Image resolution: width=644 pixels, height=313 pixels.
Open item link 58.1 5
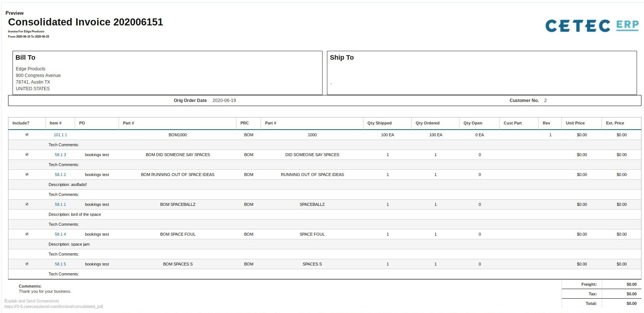pyautogui.click(x=60, y=264)
